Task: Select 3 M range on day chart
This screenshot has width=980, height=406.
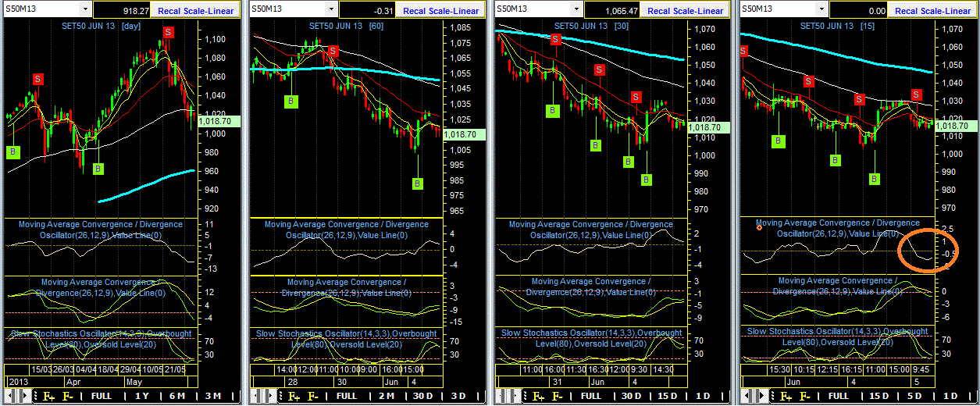Action: 212,396
